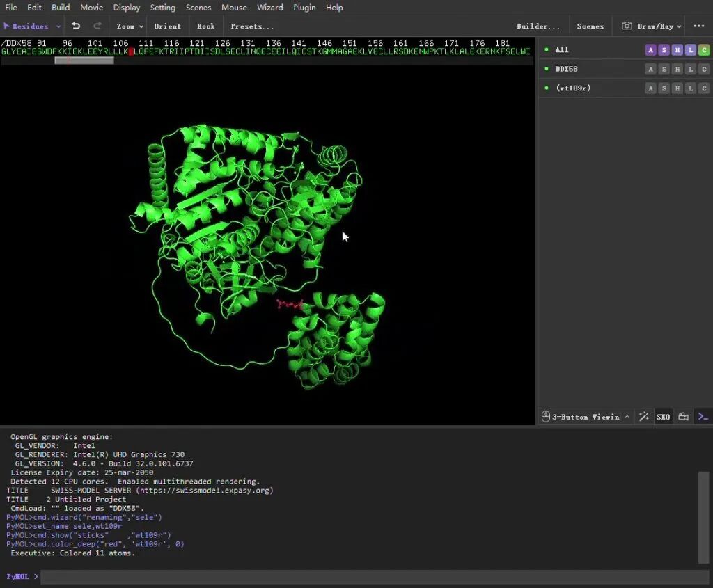Click the undo arrow icon
Viewport: 713px width, 588px height.
point(76,26)
